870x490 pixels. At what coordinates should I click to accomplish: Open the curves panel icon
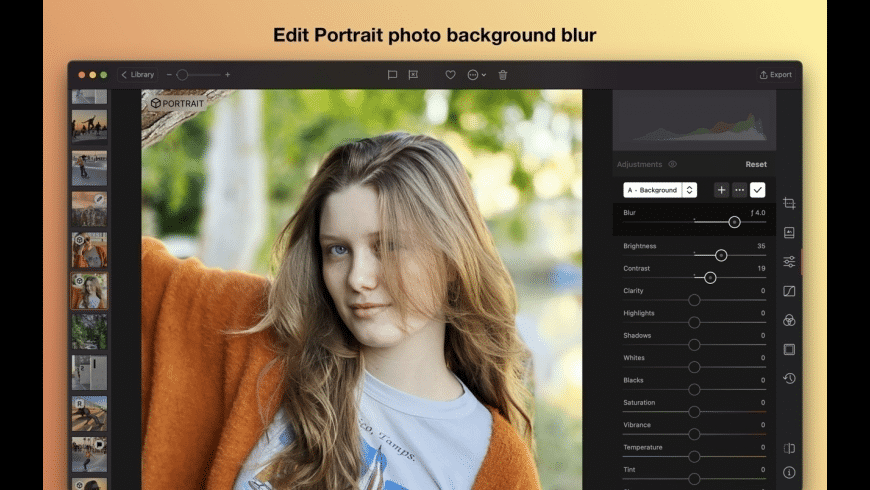pyautogui.click(x=789, y=291)
